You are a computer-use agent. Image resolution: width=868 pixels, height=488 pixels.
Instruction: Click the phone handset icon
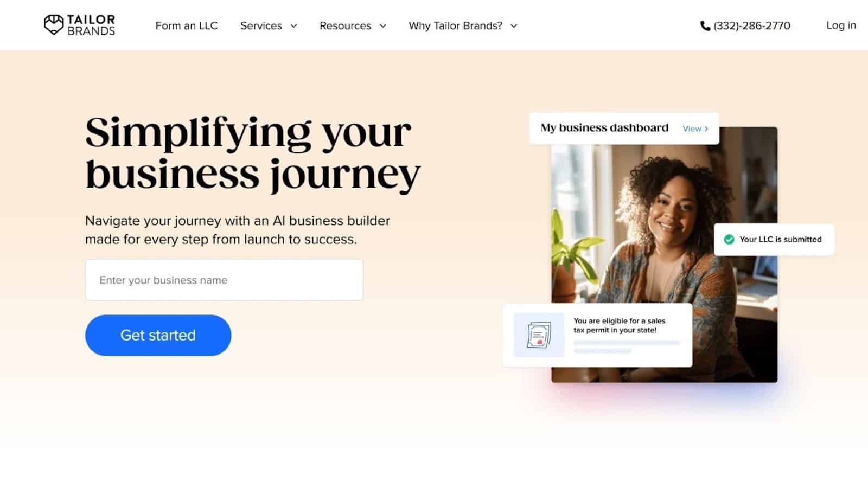point(705,25)
